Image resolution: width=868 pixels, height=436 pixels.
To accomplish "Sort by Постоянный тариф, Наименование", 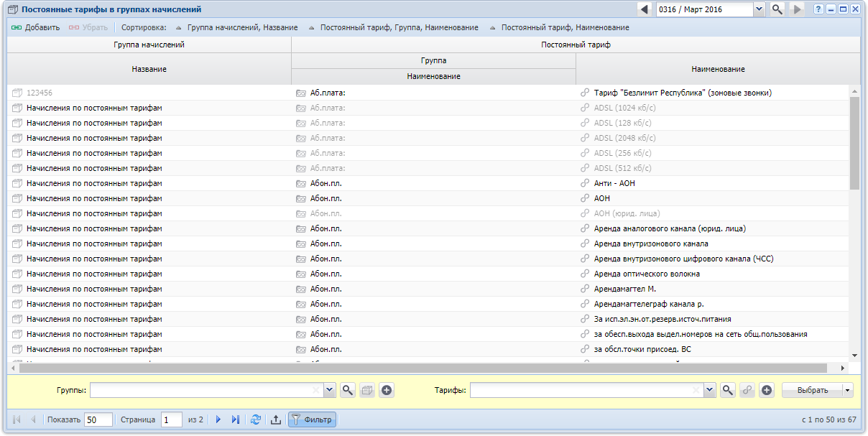I will click(558, 27).
